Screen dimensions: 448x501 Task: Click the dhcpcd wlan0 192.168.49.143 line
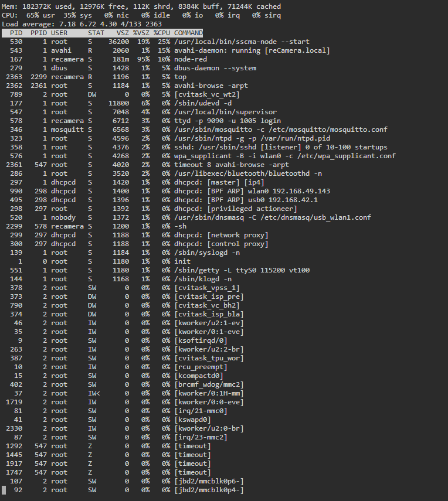[x=168, y=191]
